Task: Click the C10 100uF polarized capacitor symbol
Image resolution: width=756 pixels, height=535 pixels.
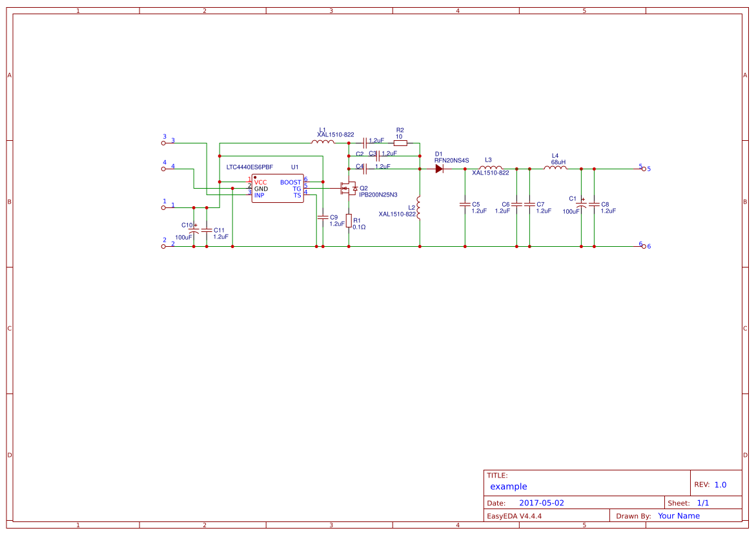Action: (x=194, y=229)
